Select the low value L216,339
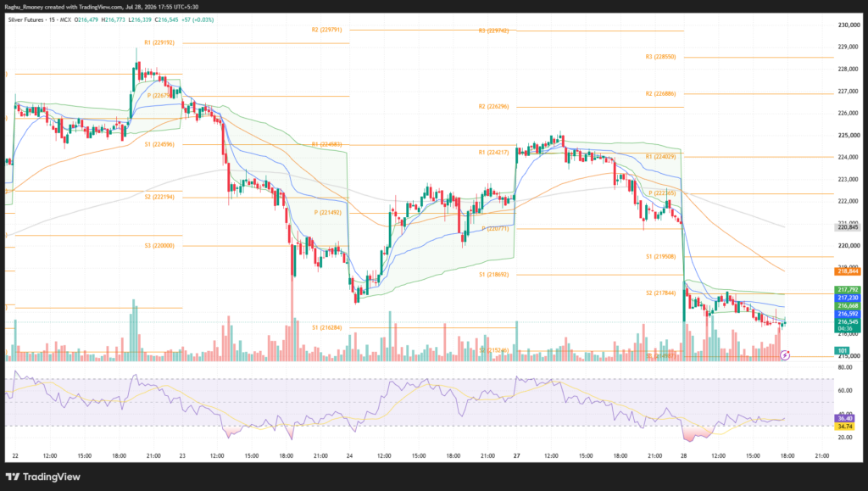868x491 pixels. (140, 20)
